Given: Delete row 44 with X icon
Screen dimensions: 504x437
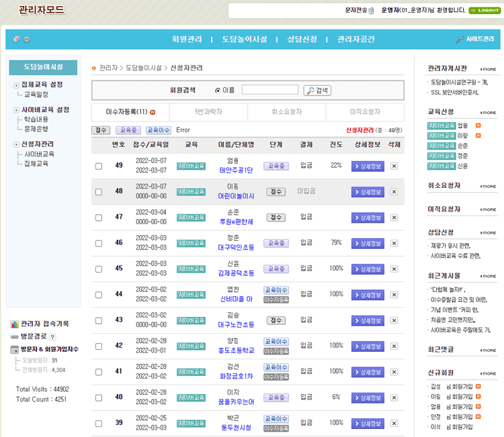Looking at the screenshot, I should pos(394,295).
